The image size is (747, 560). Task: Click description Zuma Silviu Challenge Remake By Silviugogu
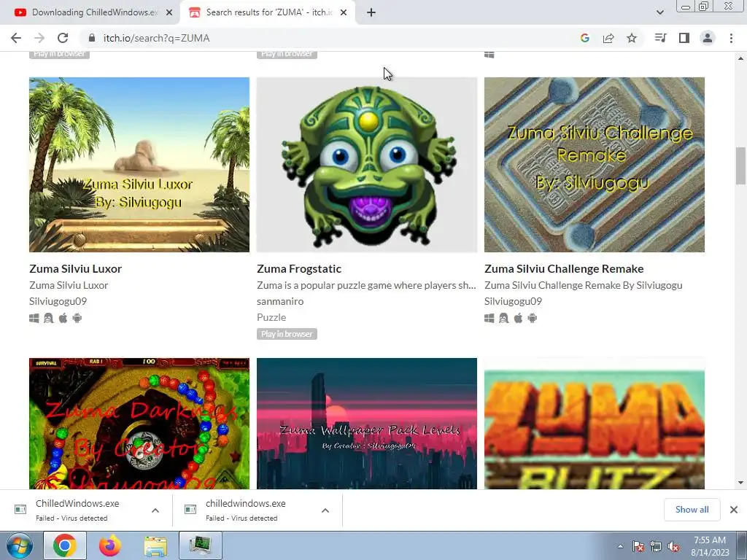click(583, 285)
